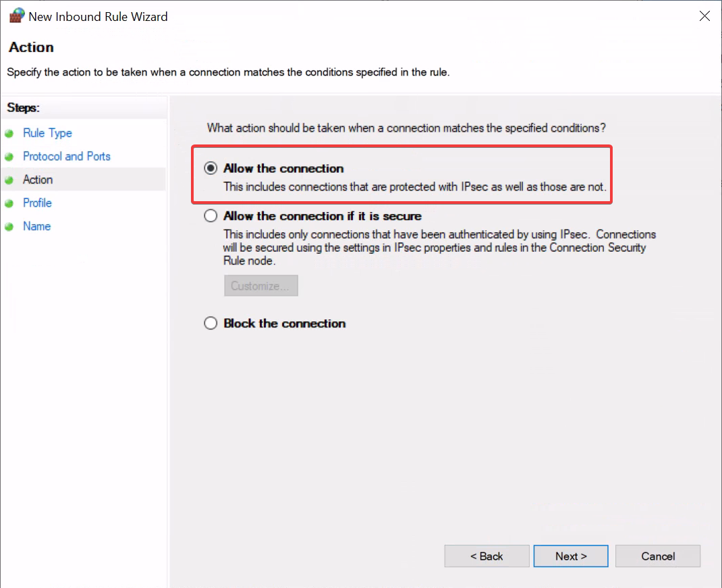The width and height of the screenshot is (722, 588).
Task: Jump to the Profile step
Action: (x=37, y=203)
